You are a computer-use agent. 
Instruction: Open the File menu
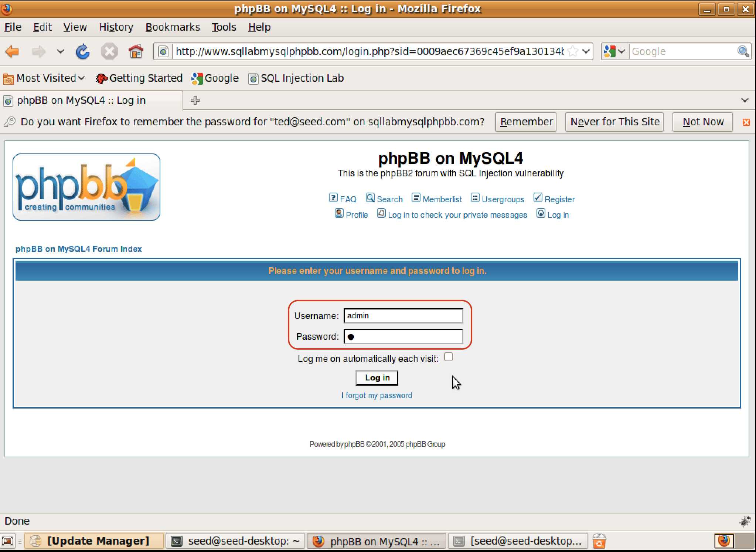tap(13, 27)
